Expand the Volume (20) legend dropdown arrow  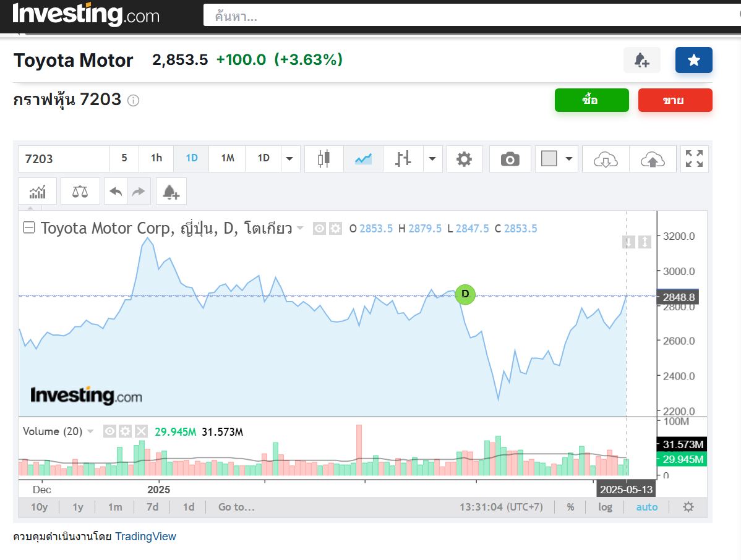click(90, 431)
